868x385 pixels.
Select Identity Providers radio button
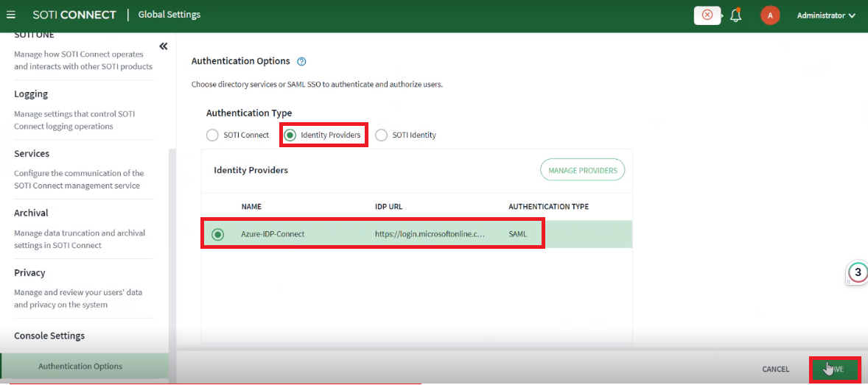(x=290, y=135)
